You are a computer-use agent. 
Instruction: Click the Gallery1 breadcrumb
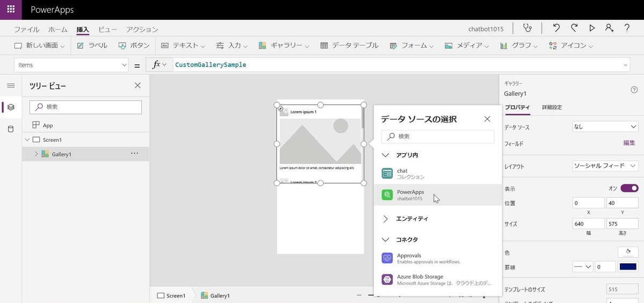click(x=215, y=295)
